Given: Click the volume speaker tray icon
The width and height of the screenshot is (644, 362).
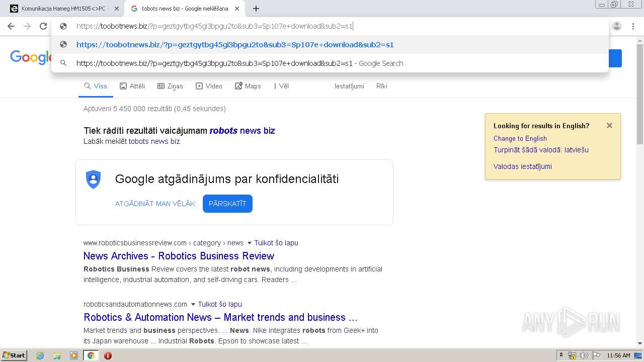Looking at the screenshot, I should (583, 355).
